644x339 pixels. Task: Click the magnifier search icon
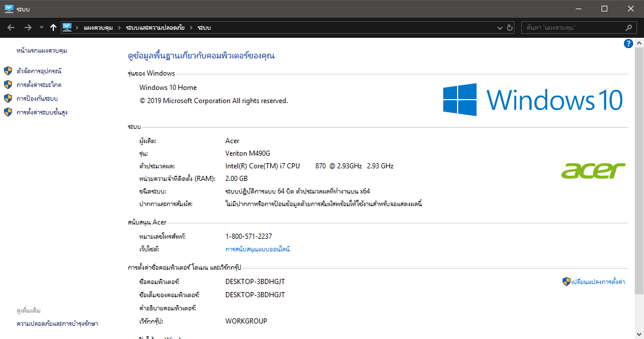tap(629, 27)
